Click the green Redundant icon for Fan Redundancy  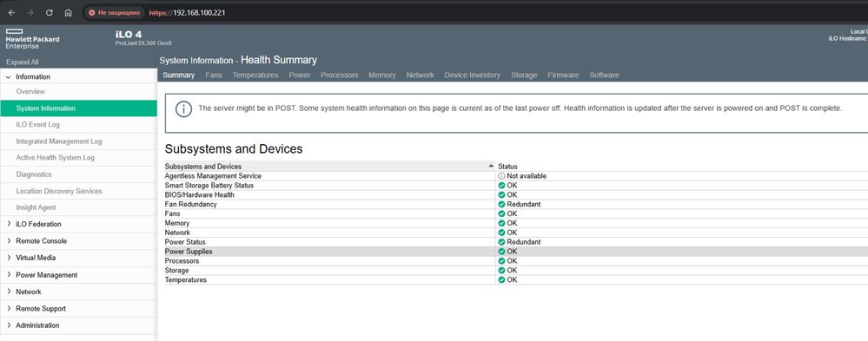click(x=501, y=205)
